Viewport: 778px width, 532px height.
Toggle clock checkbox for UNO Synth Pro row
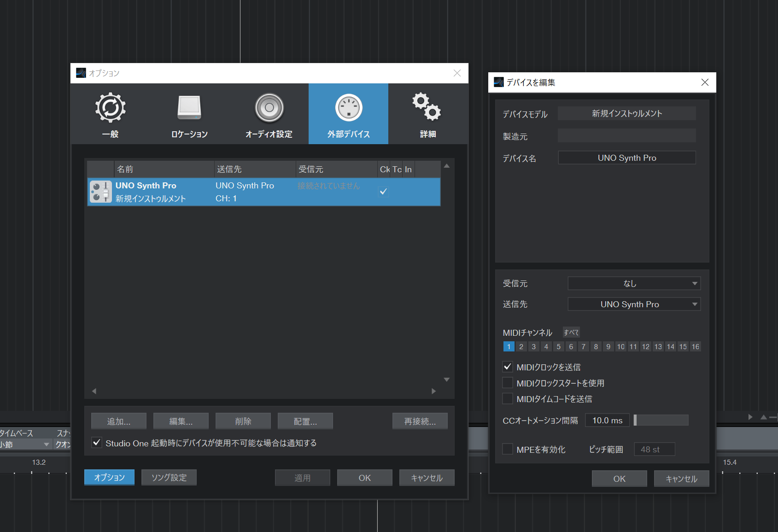click(x=383, y=191)
